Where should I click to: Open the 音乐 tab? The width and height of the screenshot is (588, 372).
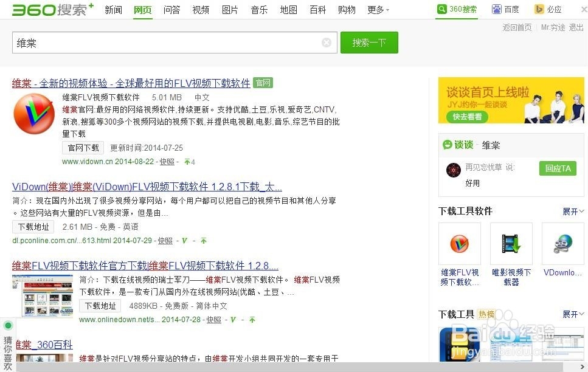(x=259, y=10)
